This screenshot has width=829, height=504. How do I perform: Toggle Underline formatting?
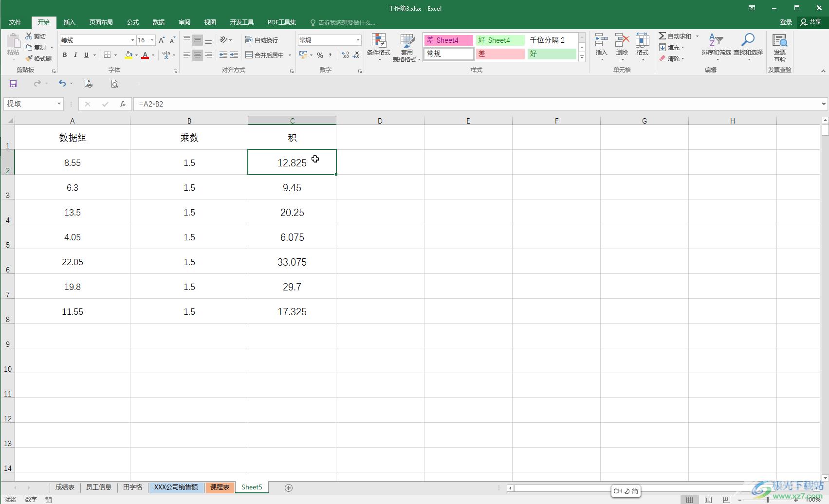click(x=86, y=55)
